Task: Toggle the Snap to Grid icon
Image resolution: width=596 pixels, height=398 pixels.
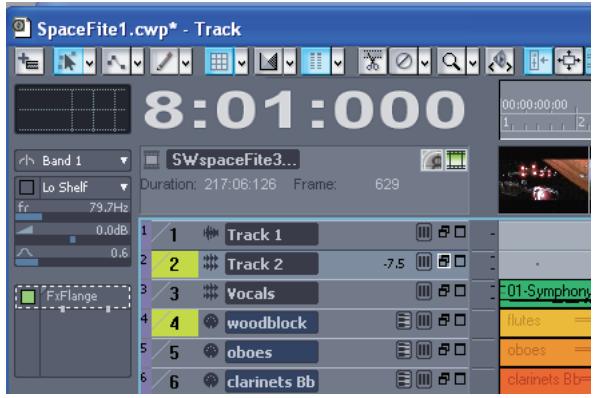Action: (219, 61)
